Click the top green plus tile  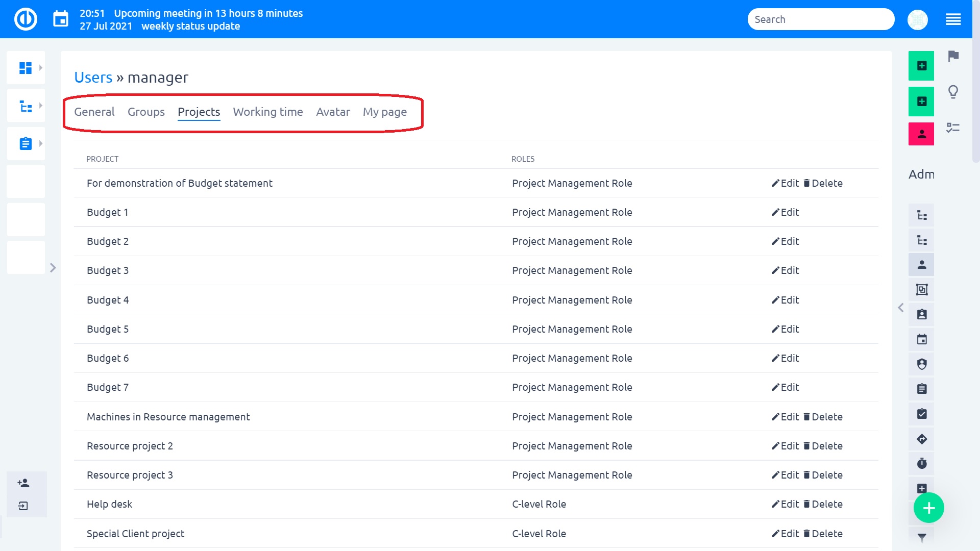pos(921,66)
